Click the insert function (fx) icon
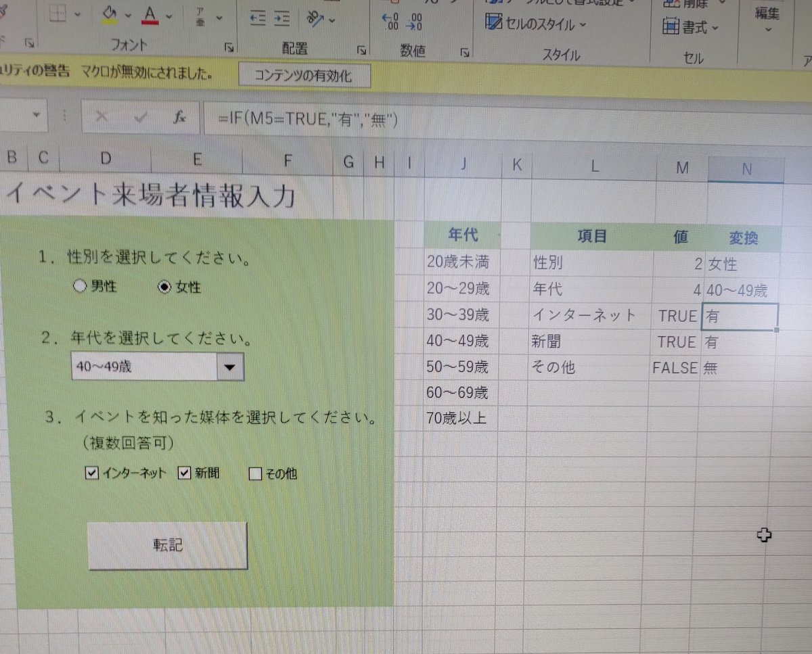The height and width of the screenshot is (654, 812). pyautogui.click(x=179, y=116)
